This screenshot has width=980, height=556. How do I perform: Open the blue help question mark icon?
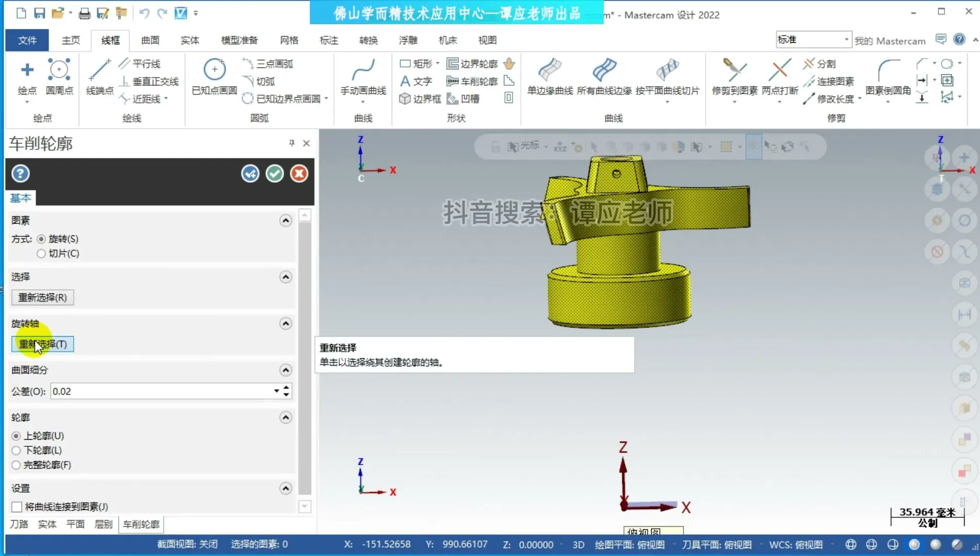coord(21,173)
